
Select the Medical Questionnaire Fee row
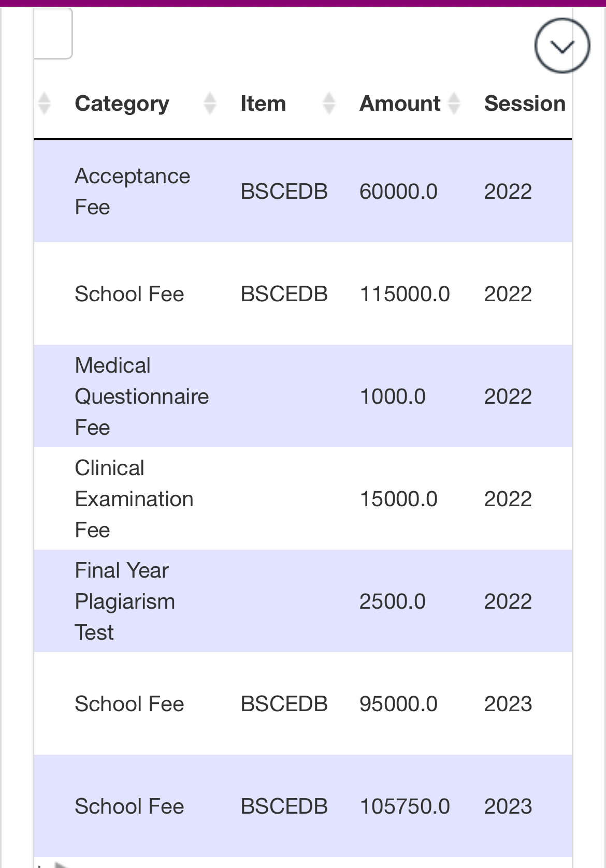(x=303, y=396)
